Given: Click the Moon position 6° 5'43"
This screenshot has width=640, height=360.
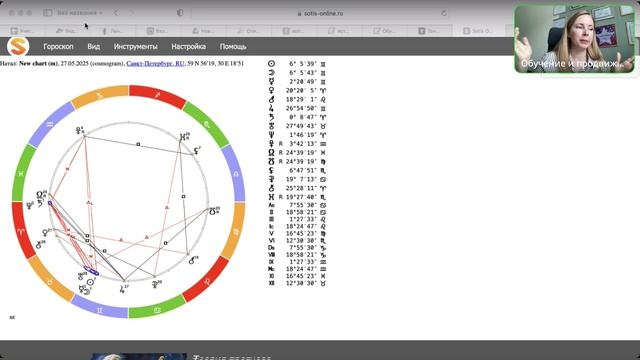Looking at the screenshot, I should coord(303,73).
